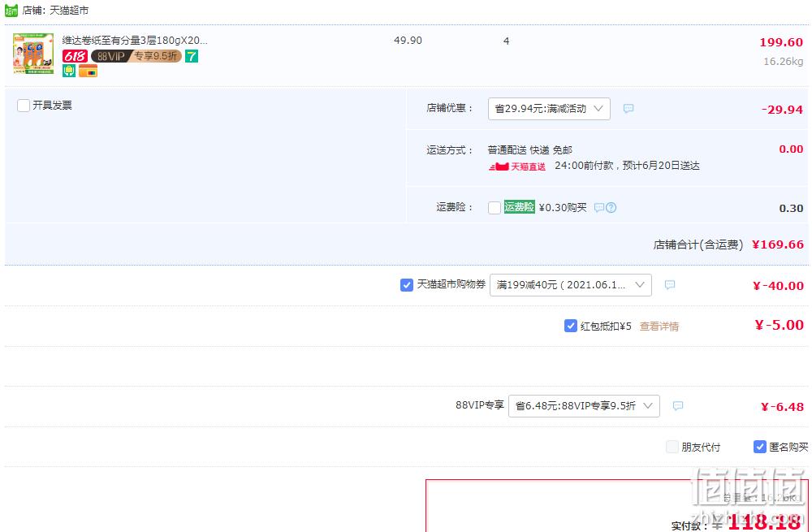Open the 运费险 question-mark help icon

click(611, 208)
